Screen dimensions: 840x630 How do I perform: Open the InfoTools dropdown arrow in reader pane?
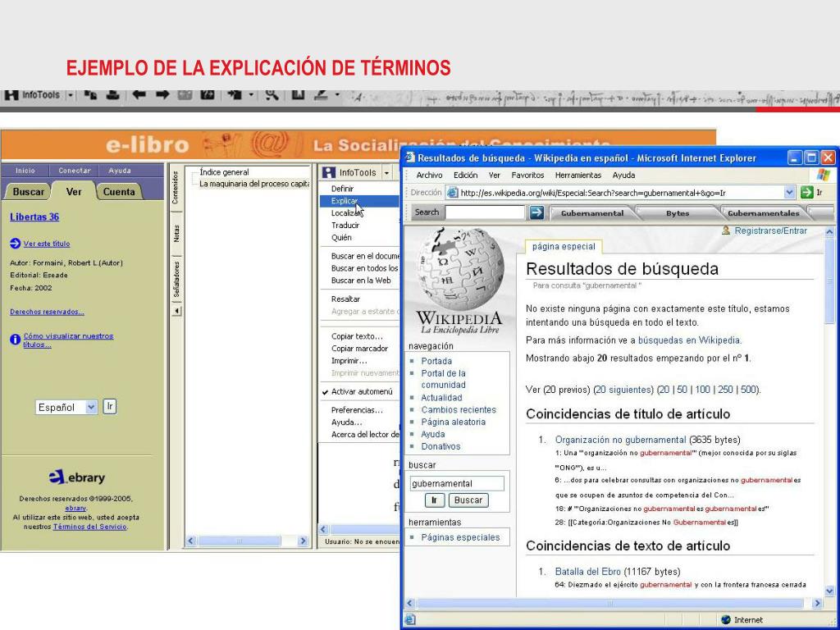[x=386, y=173]
